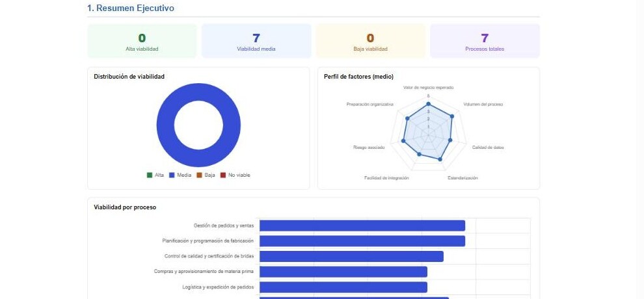Click the radar point for Preparación organizativa

coord(407,118)
